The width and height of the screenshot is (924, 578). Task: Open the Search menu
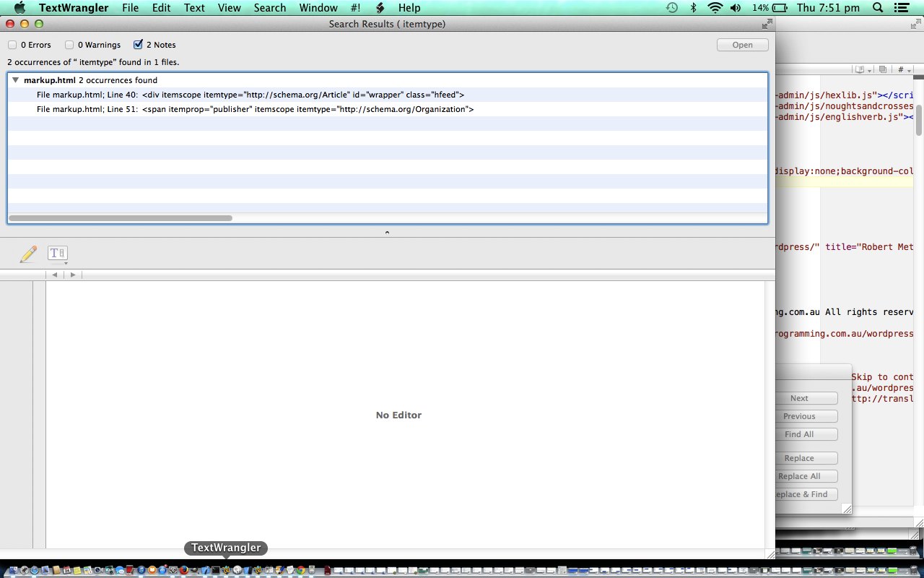pos(270,8)
